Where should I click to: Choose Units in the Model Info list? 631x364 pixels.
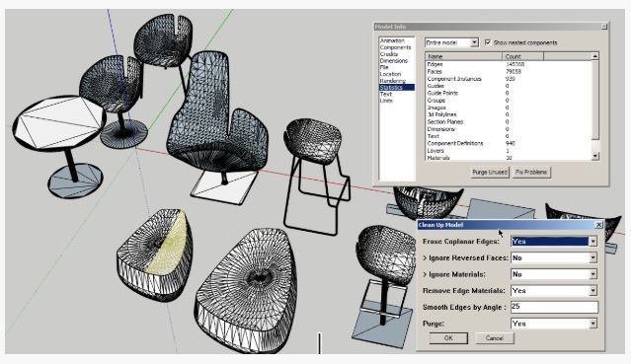(x=386, y=101)
